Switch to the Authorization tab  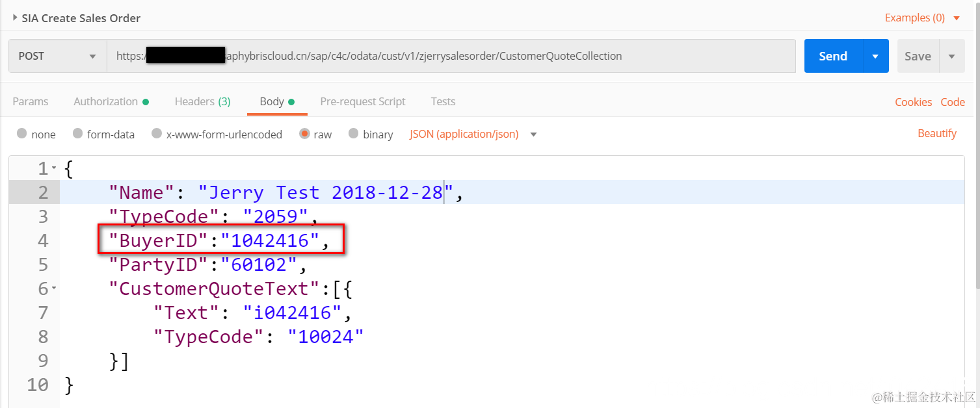click(x=111, y=101)
